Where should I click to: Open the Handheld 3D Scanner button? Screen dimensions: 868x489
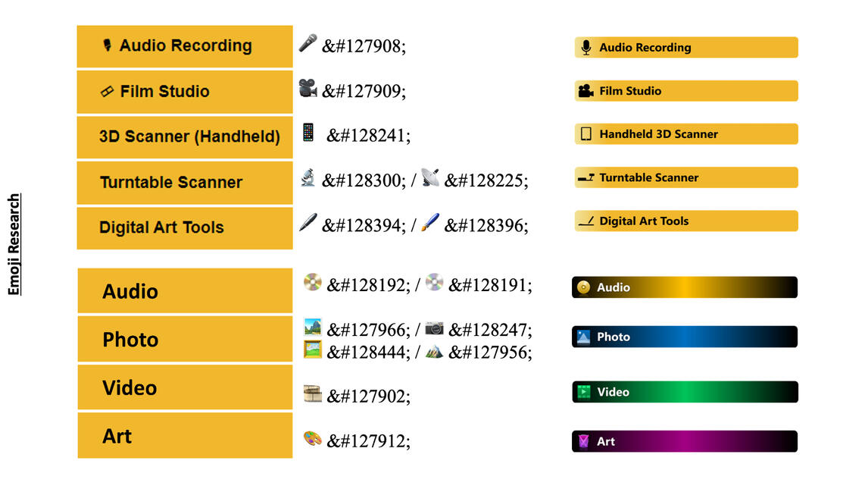(x=685, y=134)
